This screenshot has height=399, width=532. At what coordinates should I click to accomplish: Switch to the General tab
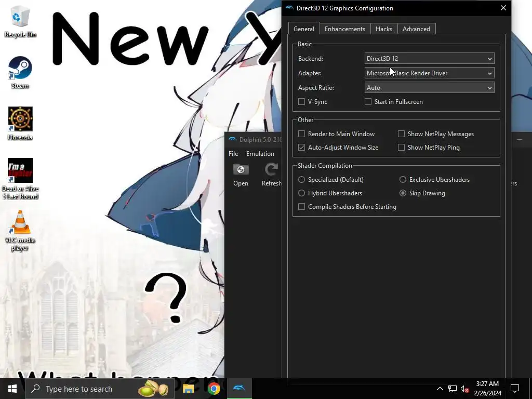303,29
